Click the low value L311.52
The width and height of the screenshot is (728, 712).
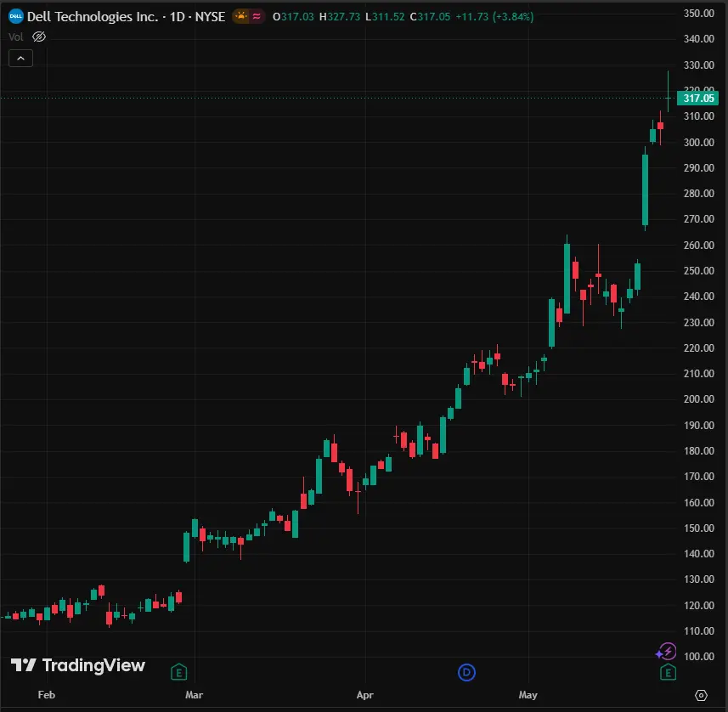coord(385,17)
